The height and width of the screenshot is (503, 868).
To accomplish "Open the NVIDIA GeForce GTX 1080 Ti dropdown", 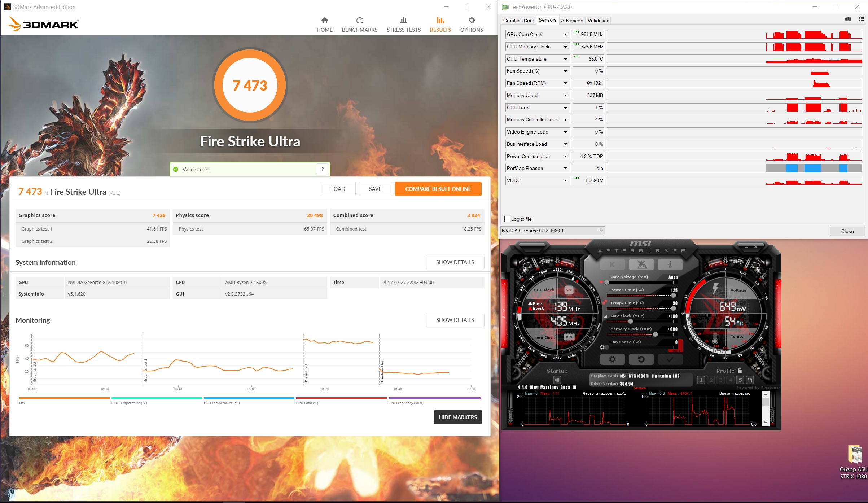I will 552,231.
